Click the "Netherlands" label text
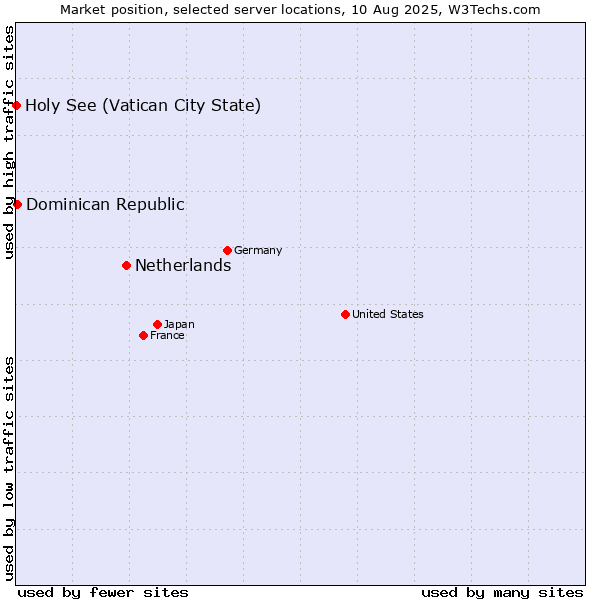The image size is (600, 600). click(x=183, y=266)
